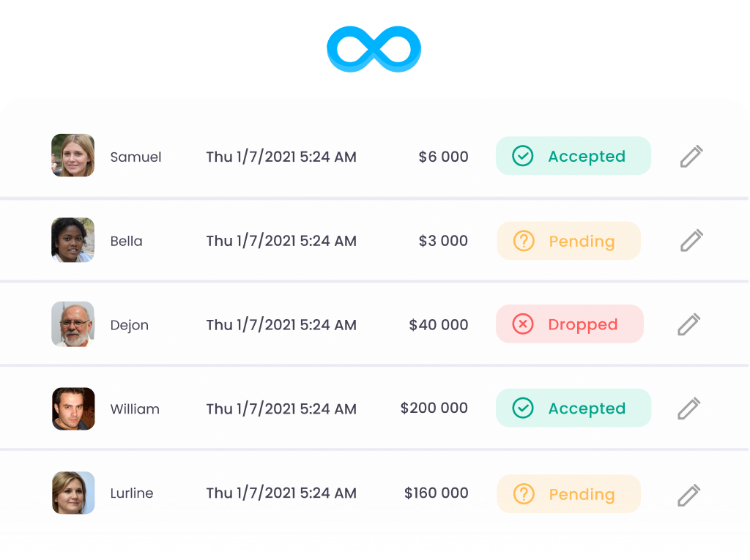Click the name Samuel
The height and width of the screenshot is (560, 750).
click(135, 157)
